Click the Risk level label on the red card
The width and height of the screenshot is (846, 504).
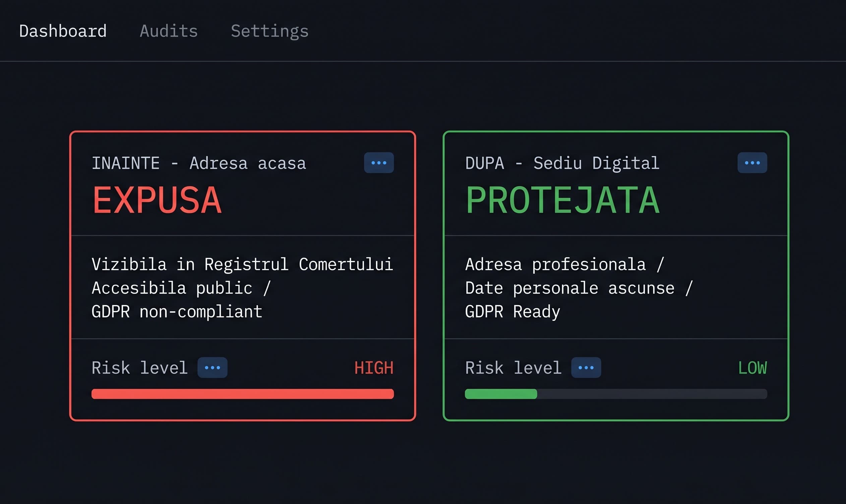pos(139,368)
